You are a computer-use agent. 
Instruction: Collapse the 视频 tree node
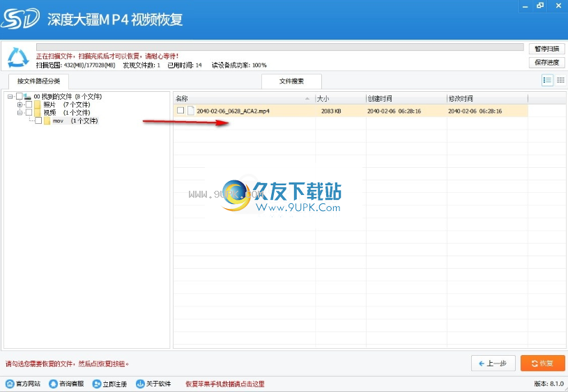click(20, 113)
